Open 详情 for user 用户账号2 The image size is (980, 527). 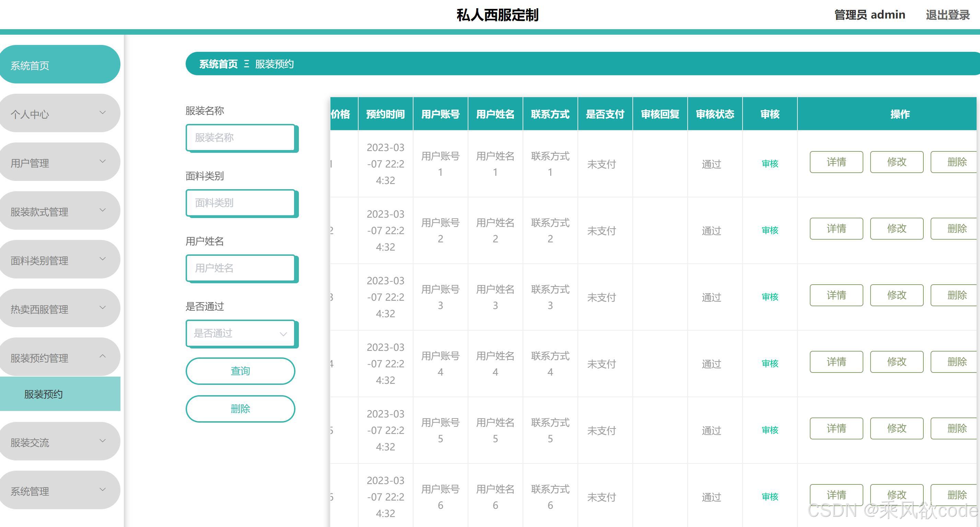(836, 229)
